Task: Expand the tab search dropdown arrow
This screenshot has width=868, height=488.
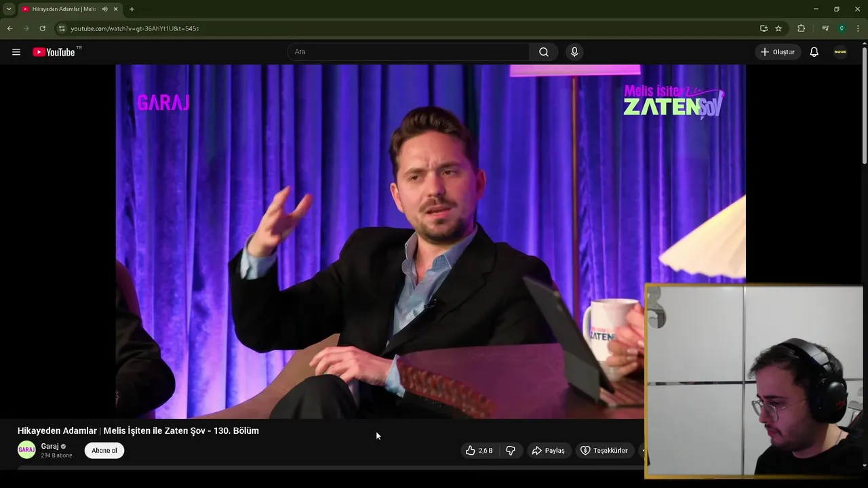Action: (9, 9)
